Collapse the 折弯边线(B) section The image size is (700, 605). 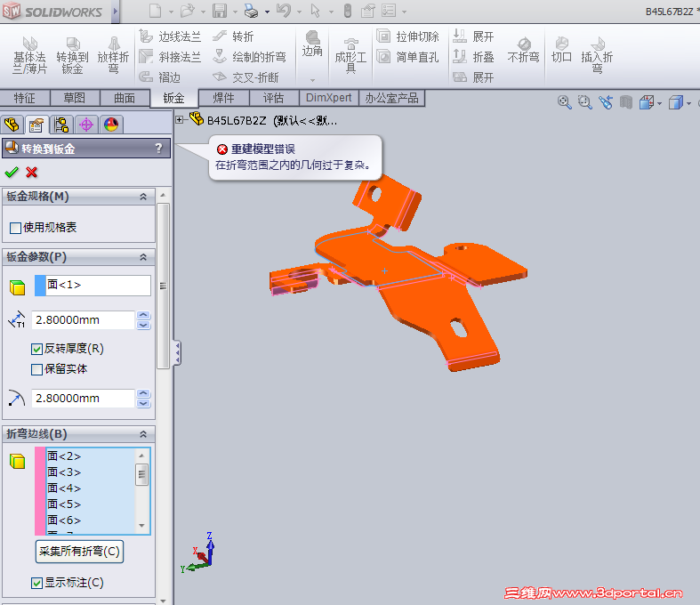[143, 434]
